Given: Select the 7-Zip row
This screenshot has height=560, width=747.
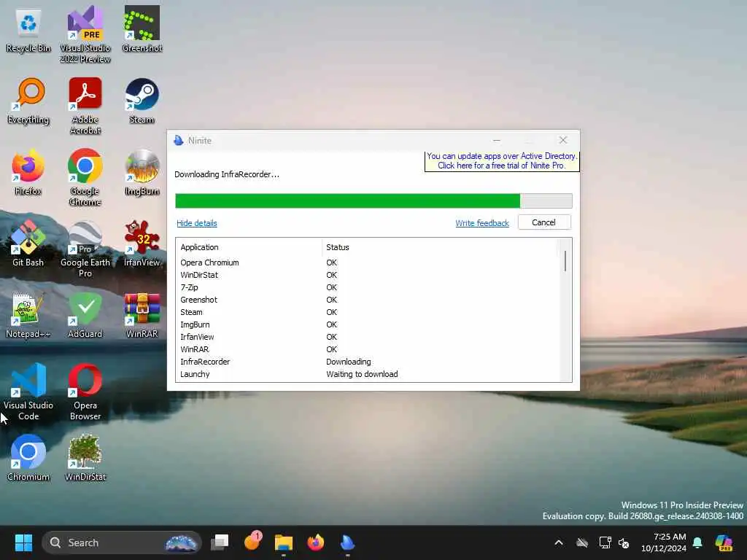Looking at the screenshot, I should (x=367, y=287).
